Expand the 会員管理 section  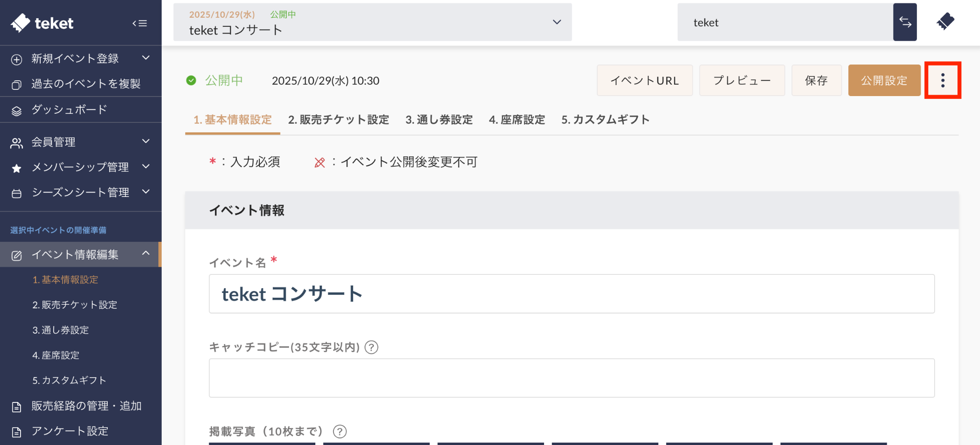(146, 141)
